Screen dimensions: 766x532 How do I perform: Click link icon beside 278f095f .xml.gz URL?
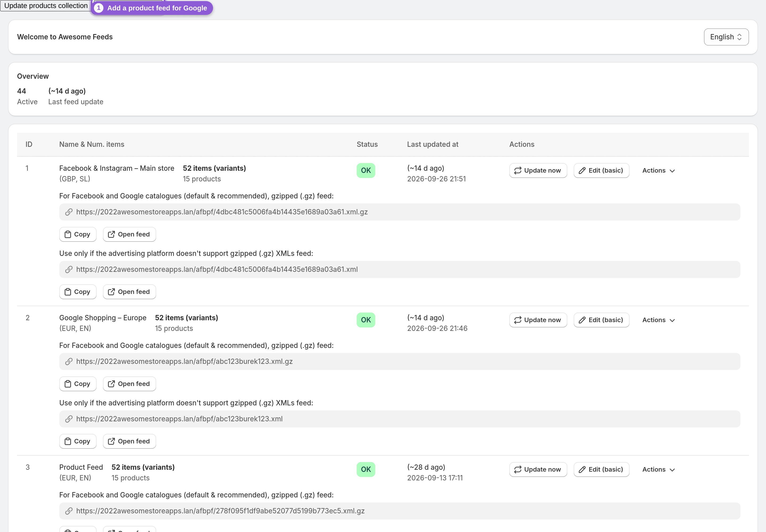click(69, 511)
